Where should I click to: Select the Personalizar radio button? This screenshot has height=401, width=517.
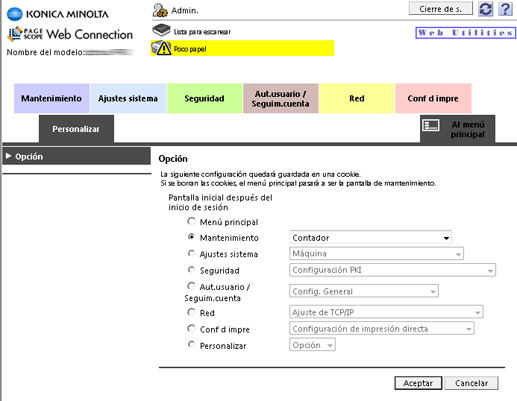pyautogui.click(x=191, y=345)
